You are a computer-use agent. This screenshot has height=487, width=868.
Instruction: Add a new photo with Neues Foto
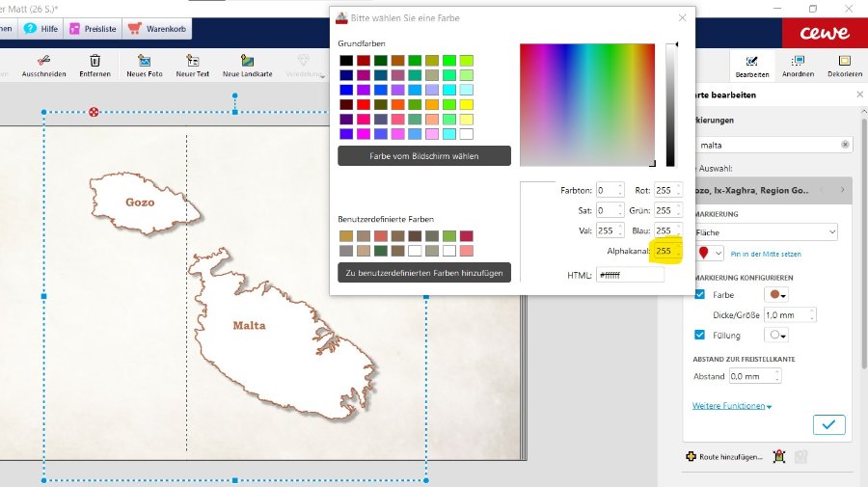145,66
